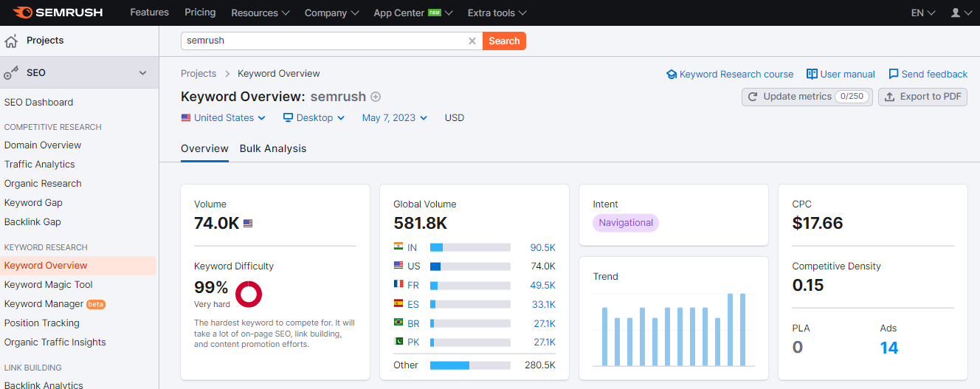This screenshot has height=389, width=980.
Task: Click the Semrush logo
Action: pos(58,13)
